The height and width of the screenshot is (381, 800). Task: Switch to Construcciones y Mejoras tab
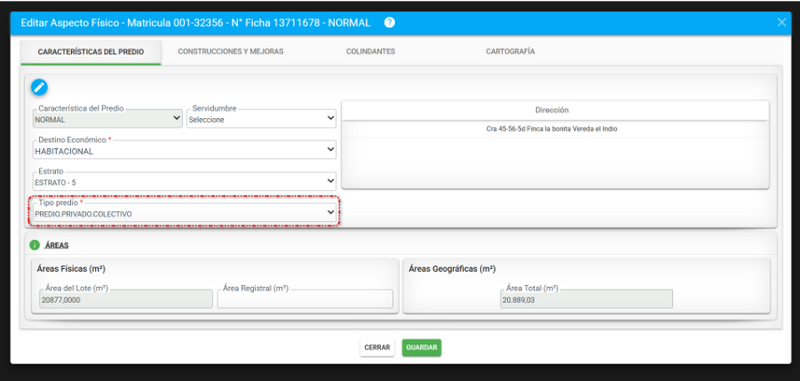tap(231, 52)
